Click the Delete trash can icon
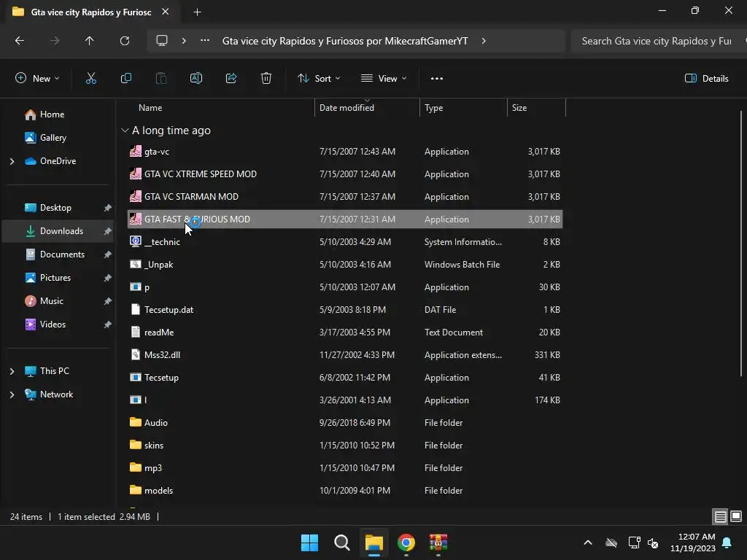Image resolution: width=747 pixels, height=560 pixels. 266,79
